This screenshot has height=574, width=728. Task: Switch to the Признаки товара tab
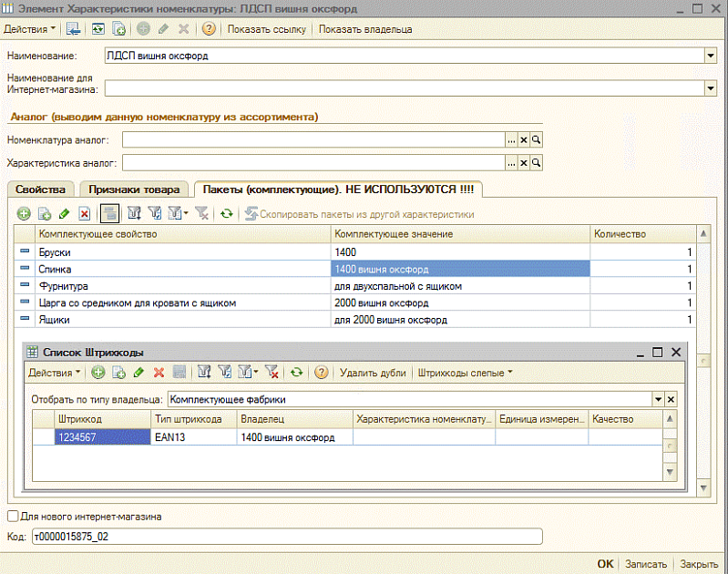click(x=134, y=190)
